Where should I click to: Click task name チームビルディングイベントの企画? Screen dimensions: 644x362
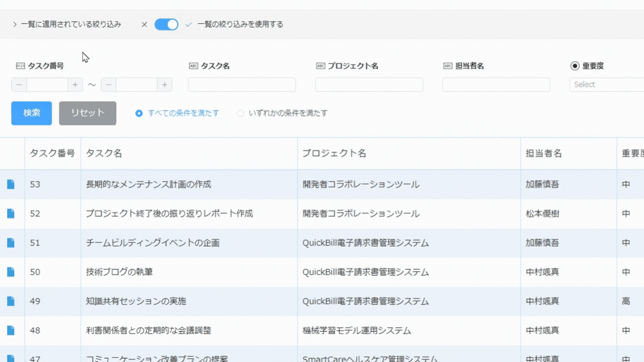(x=153, y=243)
